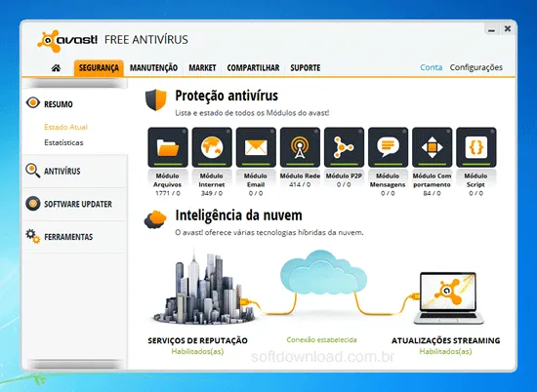
Task: Click Módulo Internet label text
Action: point(212,180)
